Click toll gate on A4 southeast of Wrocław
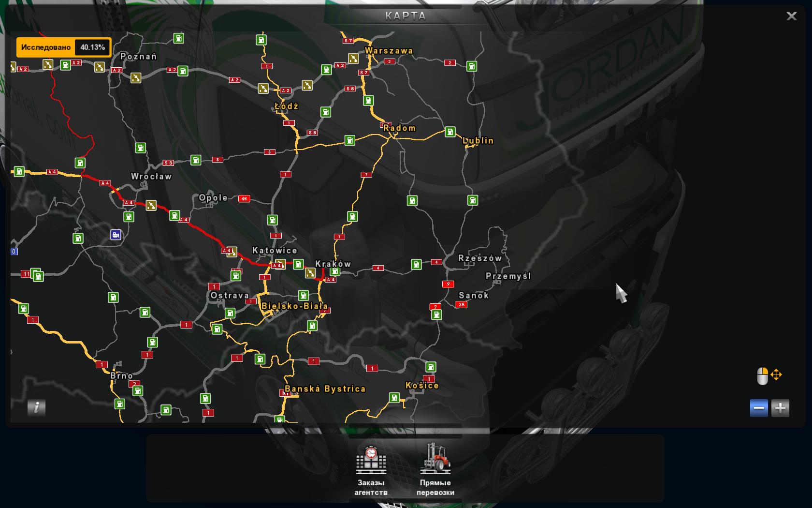Image resolution: width=812 pixels, height=508 pixels. (151, 206)
